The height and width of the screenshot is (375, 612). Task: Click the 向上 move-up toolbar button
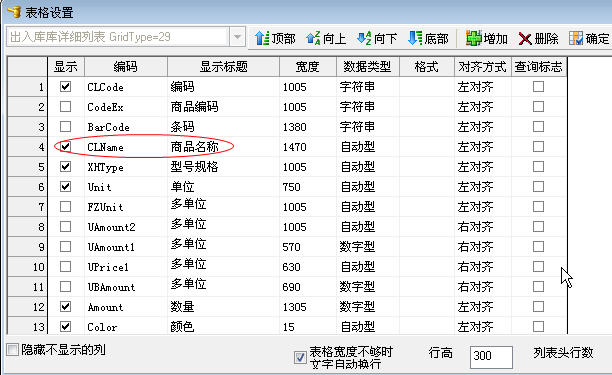326,38
